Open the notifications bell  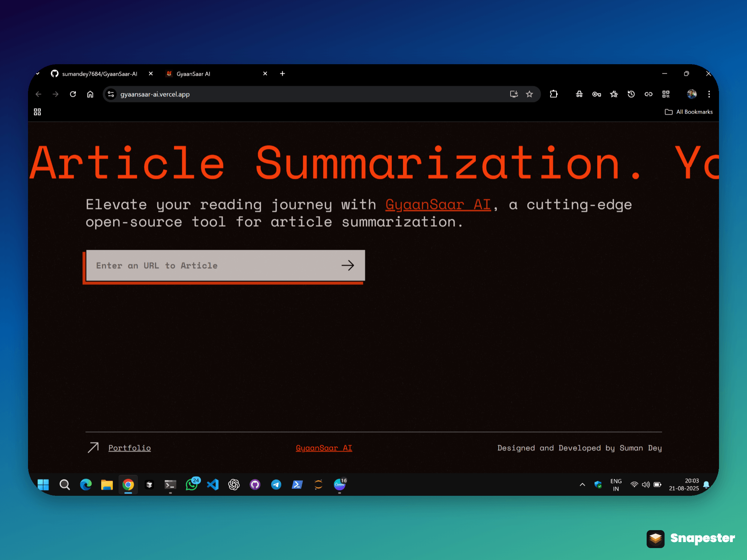706,485
